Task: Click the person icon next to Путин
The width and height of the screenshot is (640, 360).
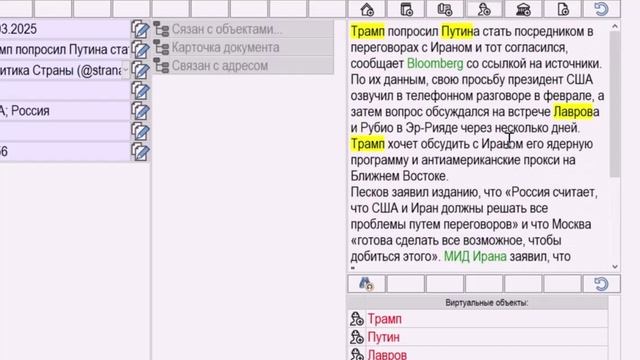Action: pos(357,337)
